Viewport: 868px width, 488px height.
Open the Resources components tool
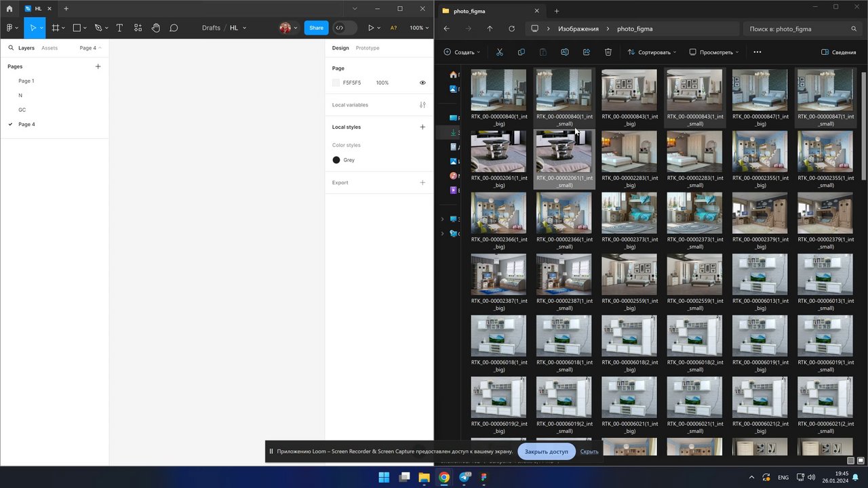138,28
